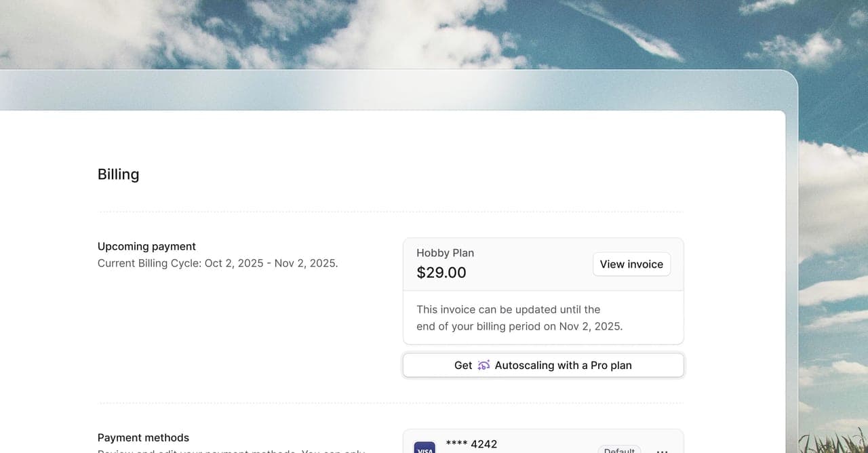Screen dimensions: 868x453
Task: Open the card's three-dot options menu
Action: [663, 450]
